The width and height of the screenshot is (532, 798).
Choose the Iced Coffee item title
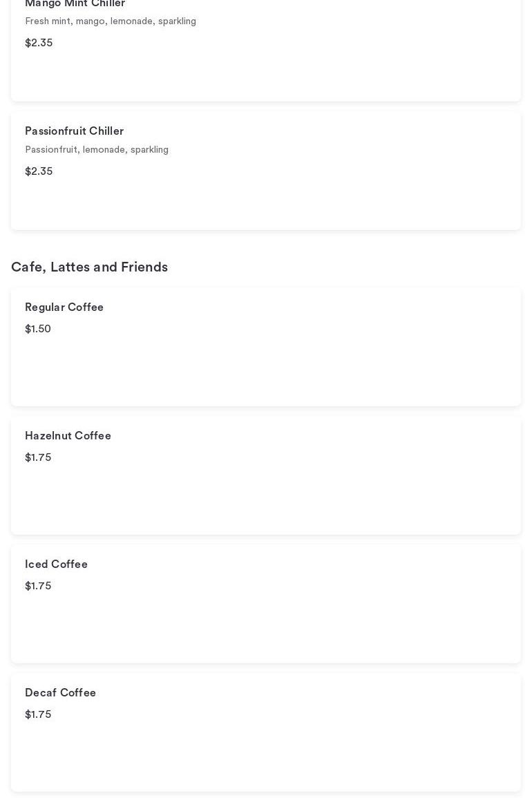56,564
